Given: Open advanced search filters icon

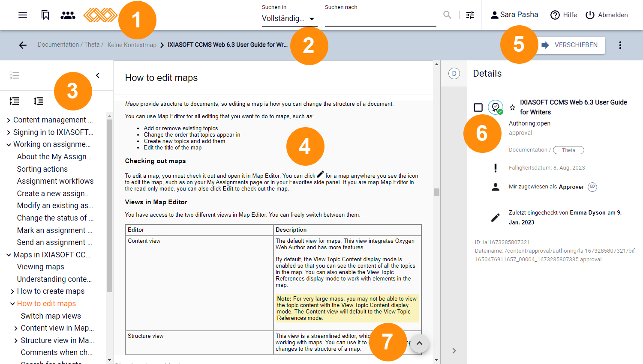Looking at the screenshot, I should click(470, 15).
